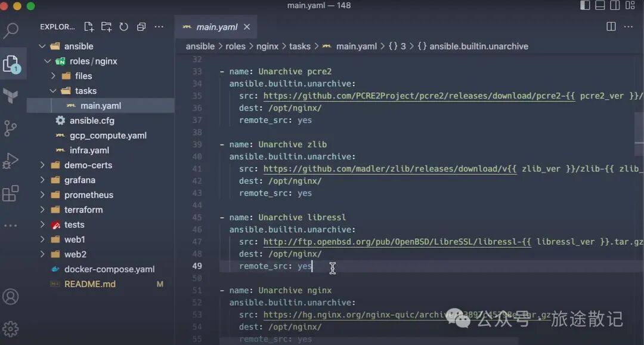Open README.md in the file tree
Screen dimensions: 644x345
point(90,284)
